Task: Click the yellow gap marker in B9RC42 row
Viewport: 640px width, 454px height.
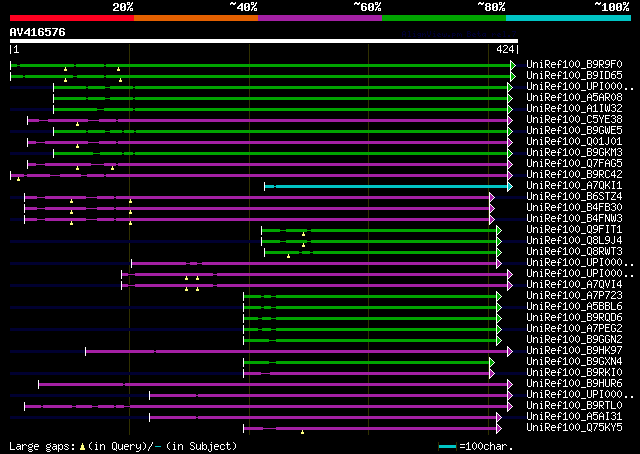Action: [18, 179]
